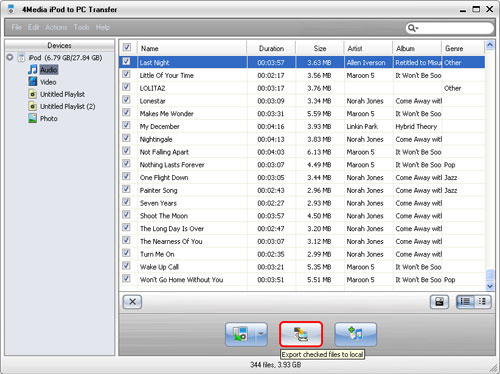Sort by the Album column header

[417, 48]
